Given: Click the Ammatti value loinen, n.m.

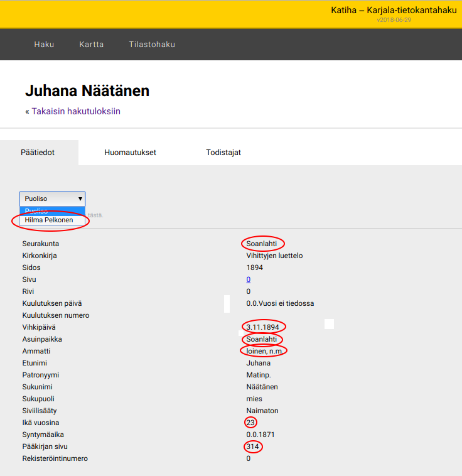Looking at the screenshot, I should coord(265,351).
